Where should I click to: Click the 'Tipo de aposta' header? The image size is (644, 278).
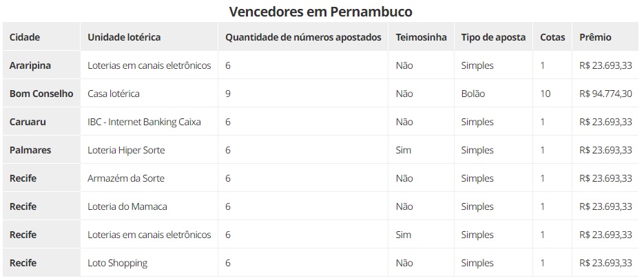pos(493,37)
